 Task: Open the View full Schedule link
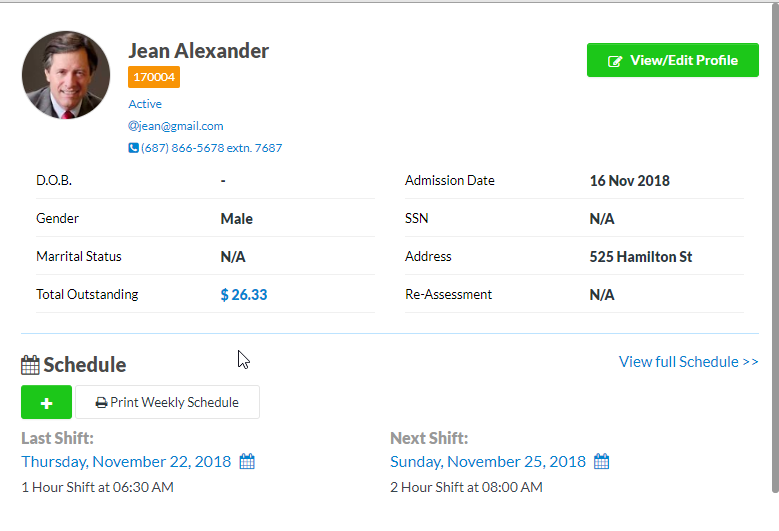[x=688, y=361]
